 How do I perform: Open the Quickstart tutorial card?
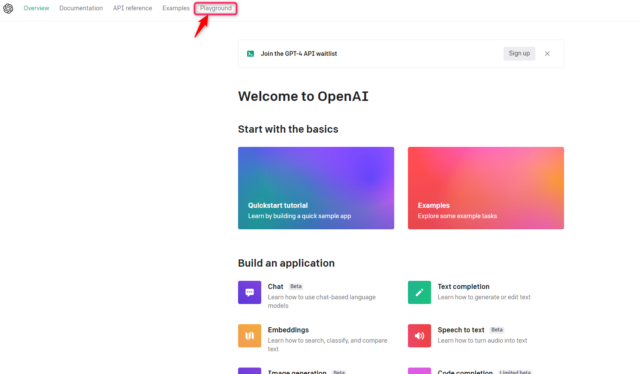coord(316,188)
